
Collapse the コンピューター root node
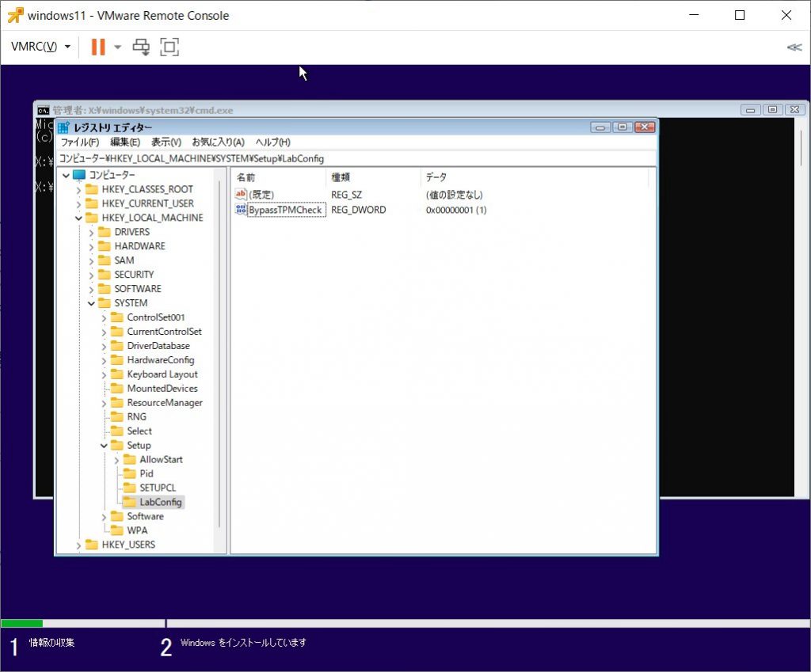[x=67, y=175]
